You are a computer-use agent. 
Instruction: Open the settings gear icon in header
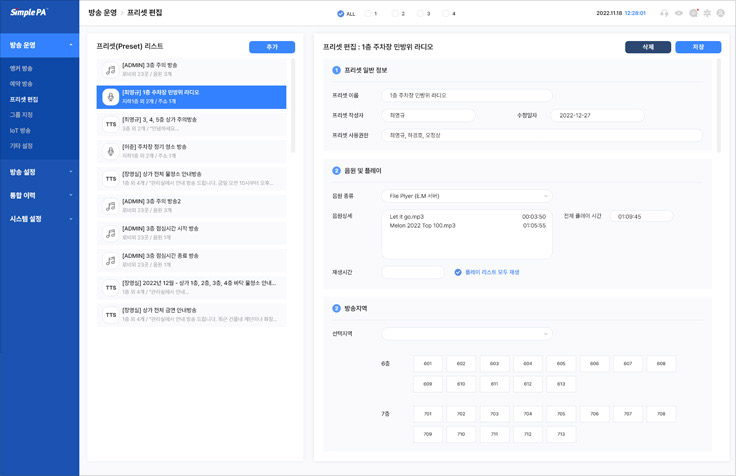[708, 14]
